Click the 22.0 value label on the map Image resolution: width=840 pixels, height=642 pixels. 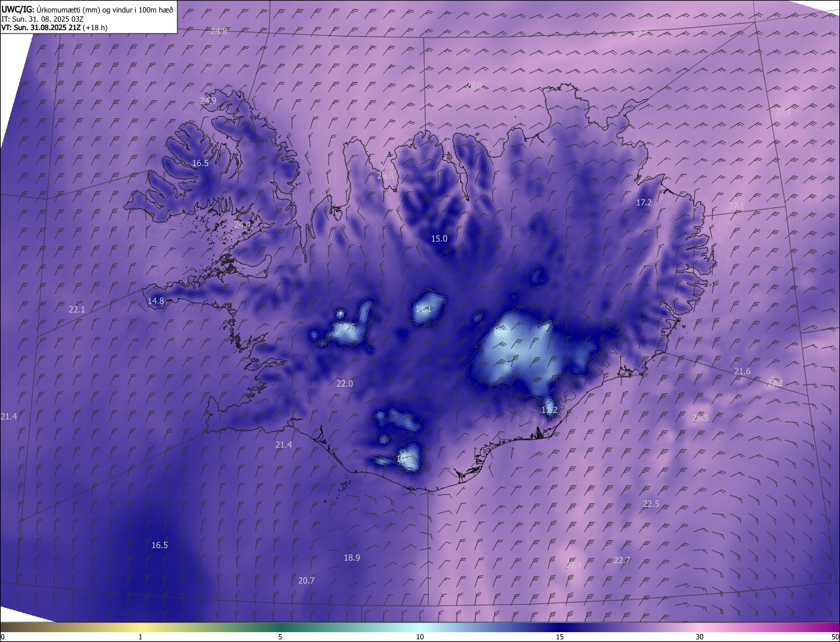pyautogui.click(x=345, y=383)
